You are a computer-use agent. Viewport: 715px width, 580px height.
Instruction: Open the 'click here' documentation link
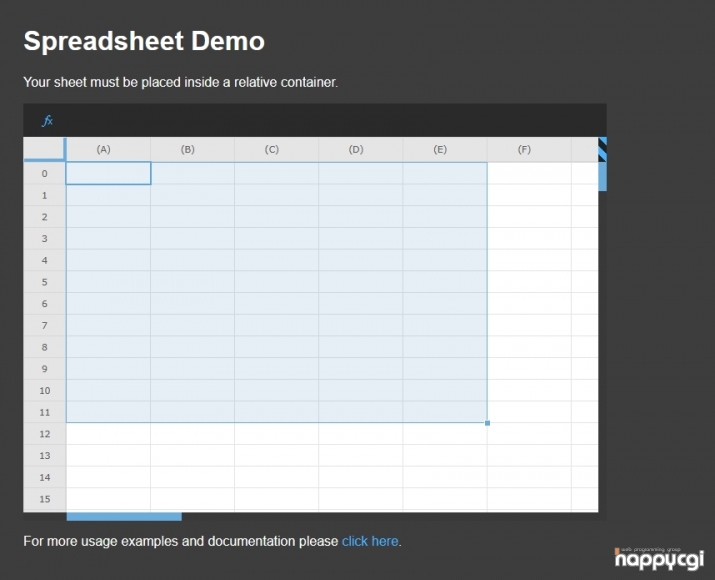click(x=370, y=541)
